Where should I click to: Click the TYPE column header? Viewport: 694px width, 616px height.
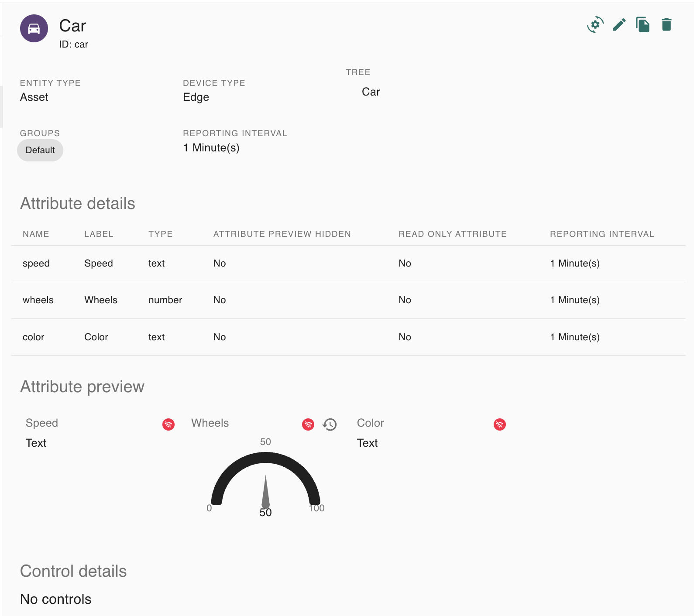click(x=160, y=234)
